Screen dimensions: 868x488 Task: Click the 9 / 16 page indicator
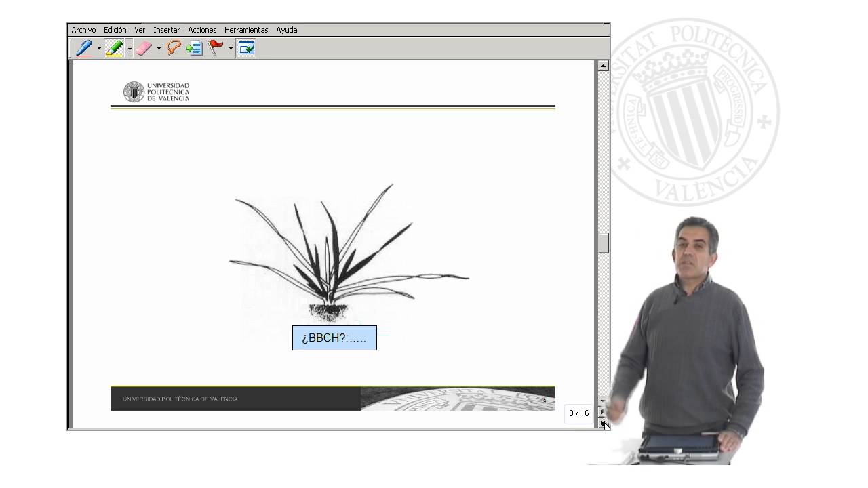578,413
